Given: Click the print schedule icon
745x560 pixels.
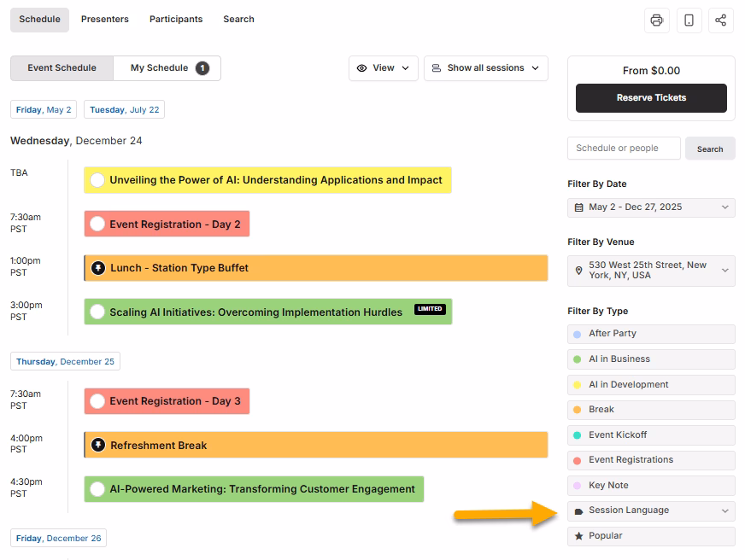Looking at the screenshot, I should click(x=656, y=20).
